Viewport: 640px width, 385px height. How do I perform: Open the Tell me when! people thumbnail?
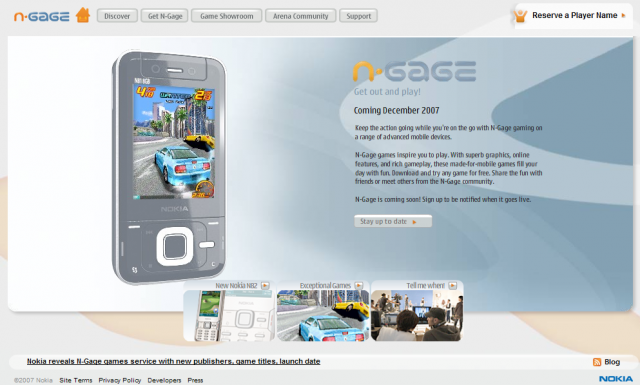click(417, 315)
